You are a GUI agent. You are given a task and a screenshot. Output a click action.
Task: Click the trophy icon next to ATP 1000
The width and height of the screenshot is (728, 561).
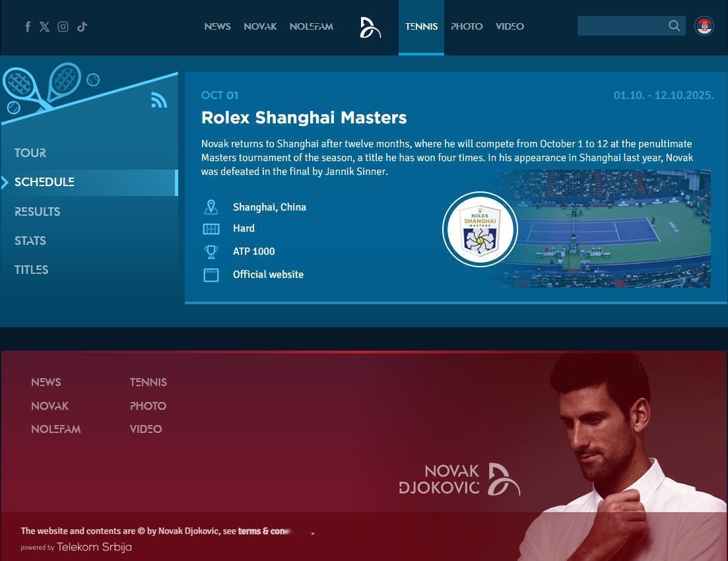[211, 251]
